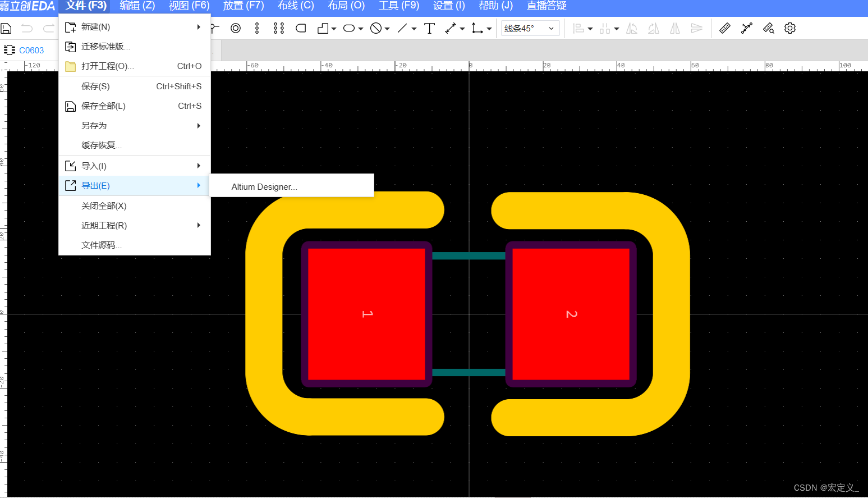This screenshot has height=498, width=868.
Task: Choose 文件源码... menu entry
Action: click(x=135, y=245)
